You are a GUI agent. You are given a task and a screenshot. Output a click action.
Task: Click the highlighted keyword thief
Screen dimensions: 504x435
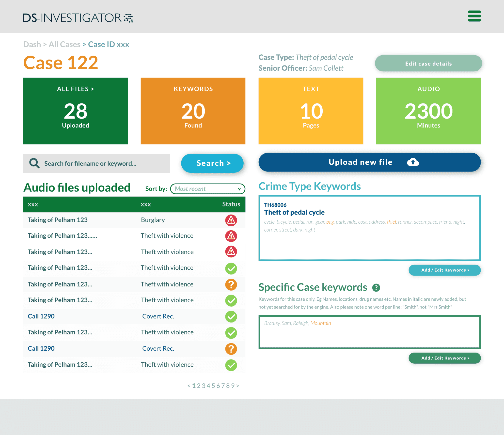pyautogui.click(x=392, y=222)
